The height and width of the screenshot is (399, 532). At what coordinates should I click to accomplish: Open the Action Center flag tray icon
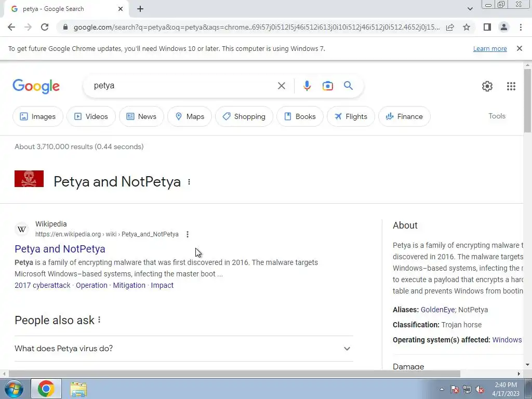coord(455,390)
